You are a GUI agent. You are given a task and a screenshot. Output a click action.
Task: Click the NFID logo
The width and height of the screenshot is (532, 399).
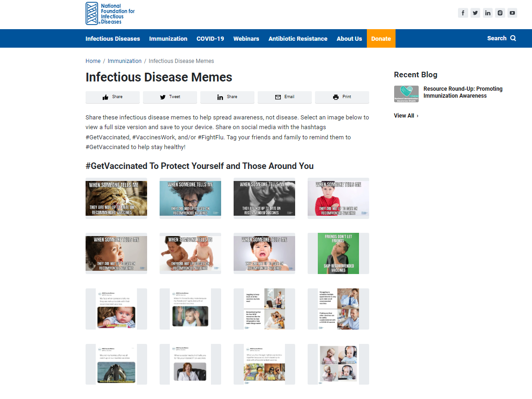pos(110,13)
